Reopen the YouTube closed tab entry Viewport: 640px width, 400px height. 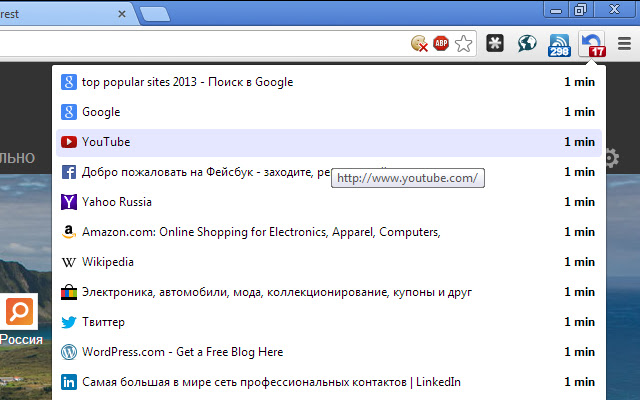click(329, 142)
